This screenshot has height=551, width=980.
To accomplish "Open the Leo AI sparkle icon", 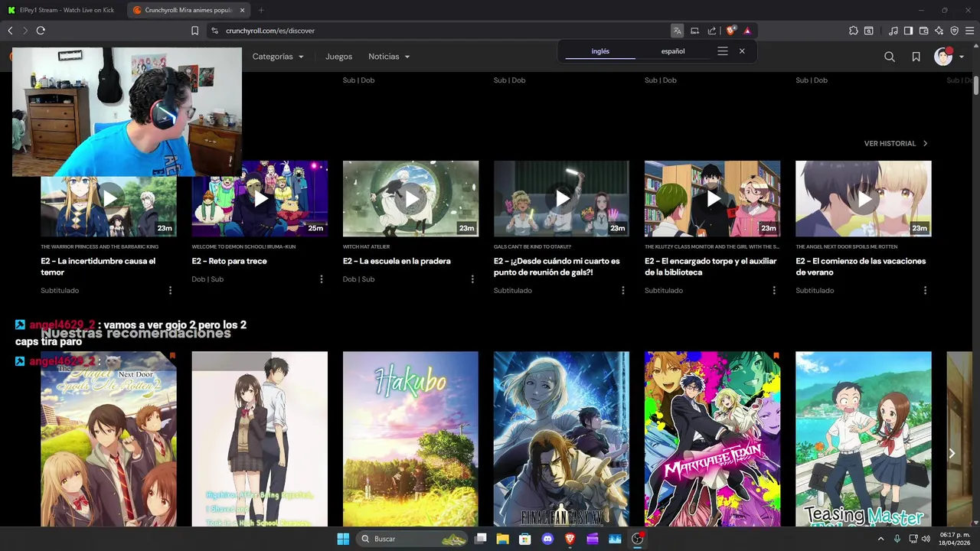I will coord(939,31).
